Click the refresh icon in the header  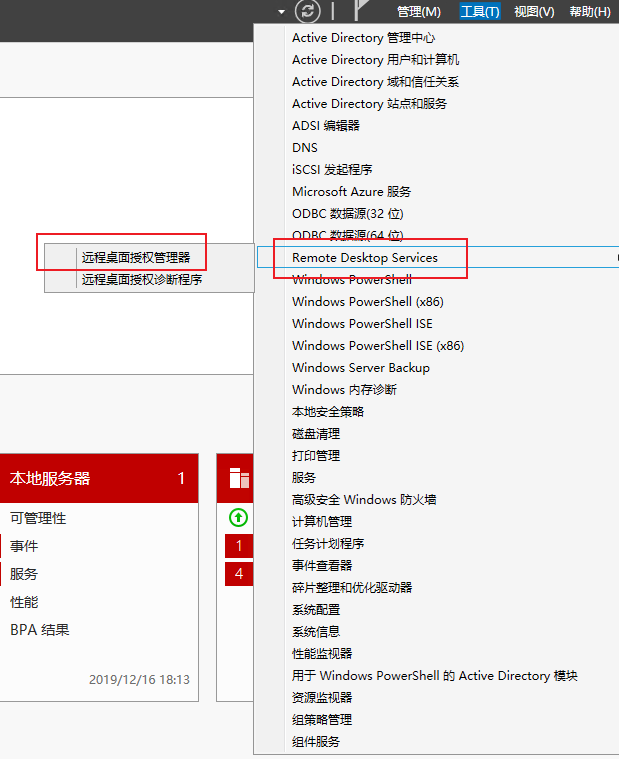[x=308, y=11]
